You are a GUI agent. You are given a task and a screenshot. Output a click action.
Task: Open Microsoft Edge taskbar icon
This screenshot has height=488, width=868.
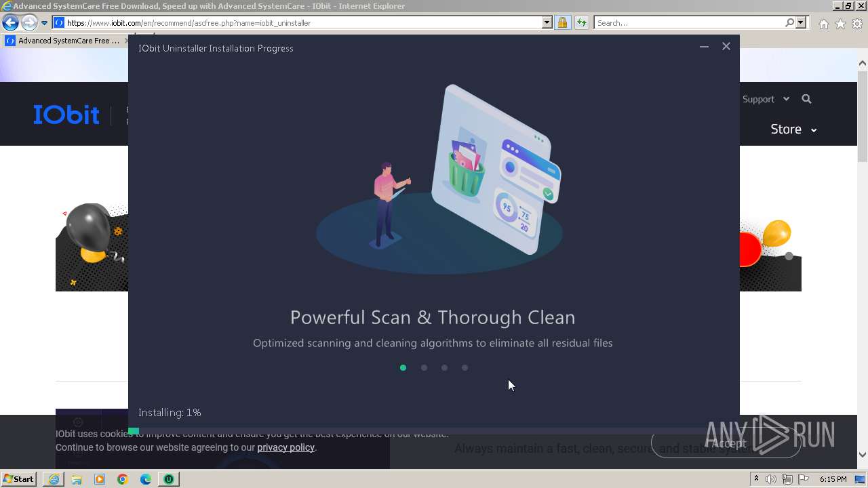[x=146, y=479]
